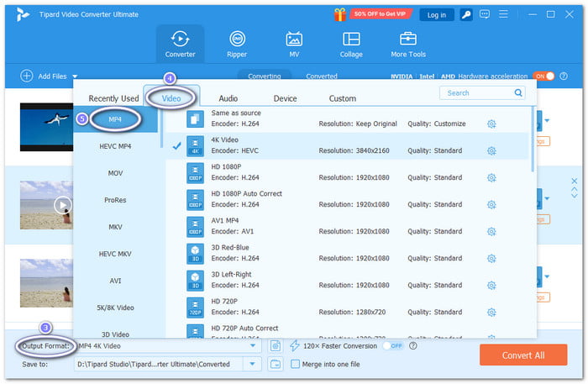This screenshot has height=384, width=588.
Task: Click the gift box promotion icon
Action: click(x=340, y=14)
